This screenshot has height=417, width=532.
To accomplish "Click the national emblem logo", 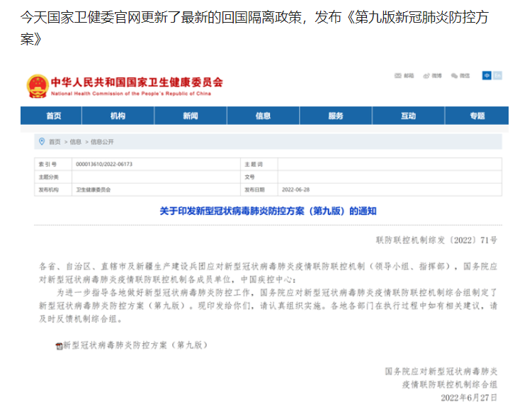I will [x=38, y=86].
